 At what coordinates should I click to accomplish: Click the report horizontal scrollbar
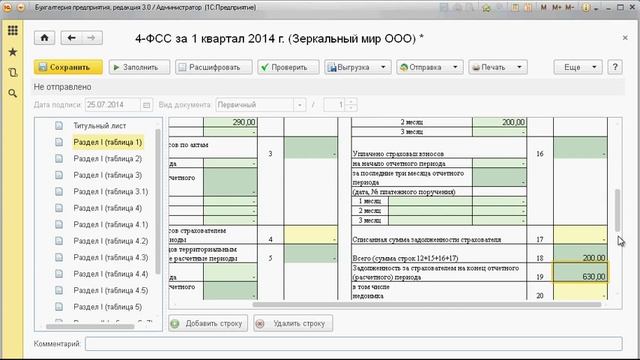point(427,304)
